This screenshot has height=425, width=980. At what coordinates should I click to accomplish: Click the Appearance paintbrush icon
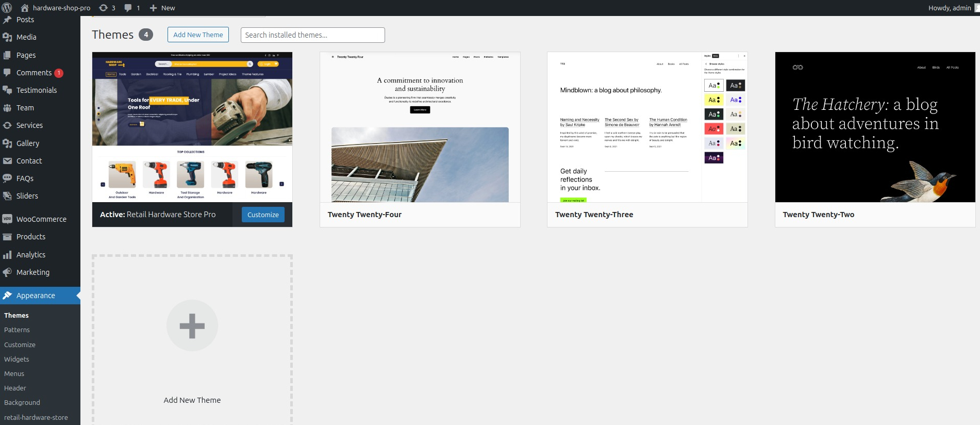point(7,296)
